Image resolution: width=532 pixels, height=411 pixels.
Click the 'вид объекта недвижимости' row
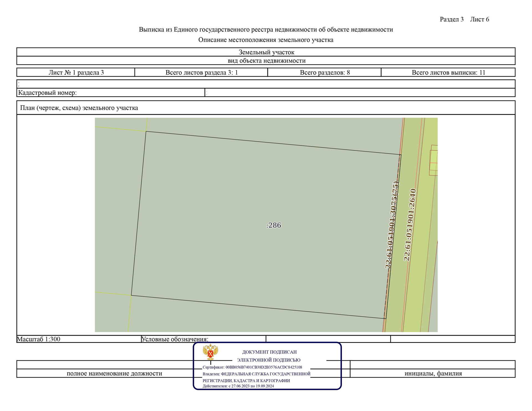click(x=266, y=61)
